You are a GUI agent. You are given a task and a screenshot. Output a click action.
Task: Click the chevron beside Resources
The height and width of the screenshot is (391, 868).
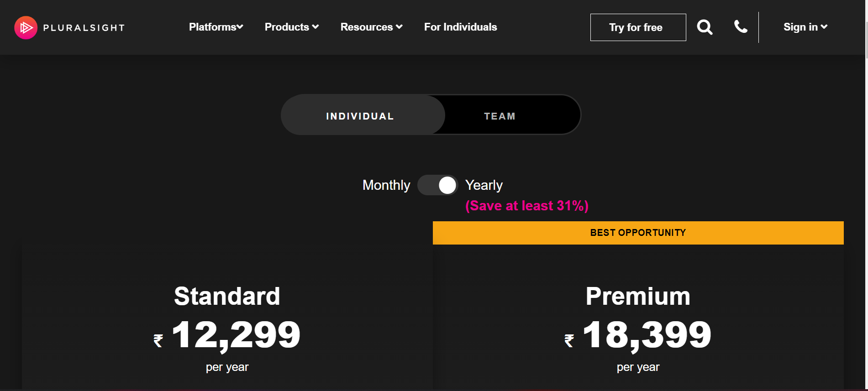point(399,26)
